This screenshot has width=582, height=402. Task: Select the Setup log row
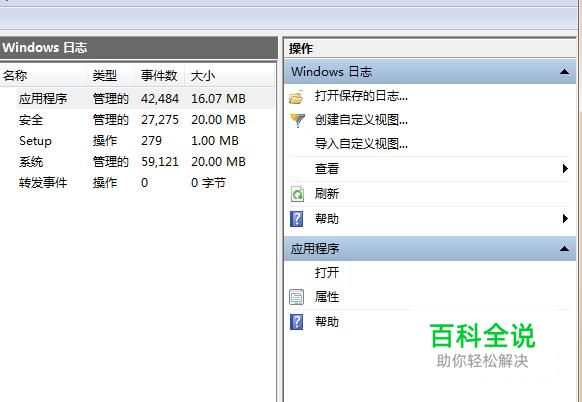[x=137, y=141]
